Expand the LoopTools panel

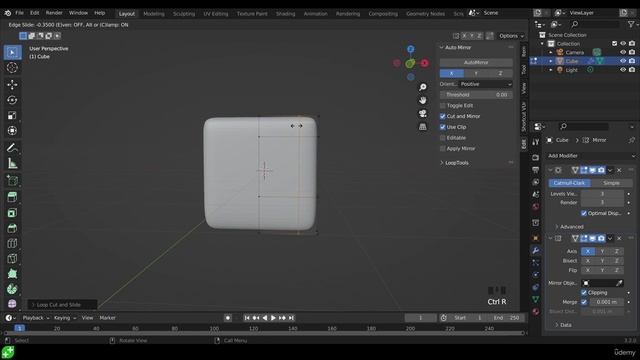(442, 163)
